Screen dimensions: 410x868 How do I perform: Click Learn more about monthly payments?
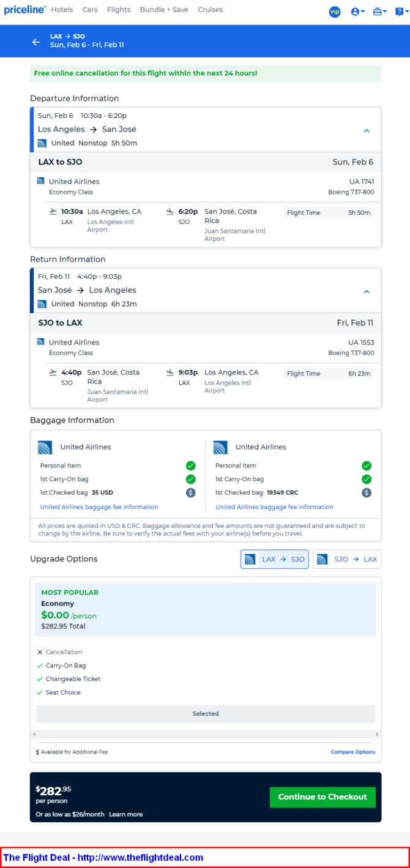pyautogui.click(x=126, y=814)
